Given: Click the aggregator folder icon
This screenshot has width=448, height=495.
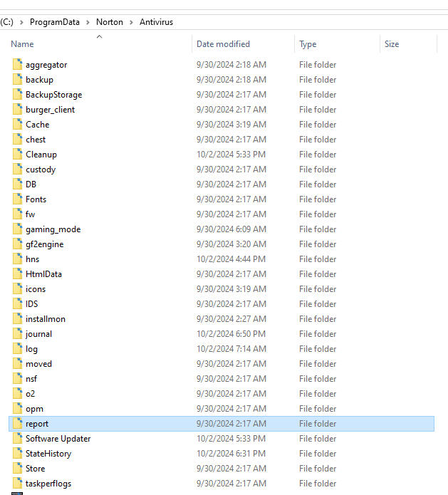Looking at the screenshot, I should 18,64.
